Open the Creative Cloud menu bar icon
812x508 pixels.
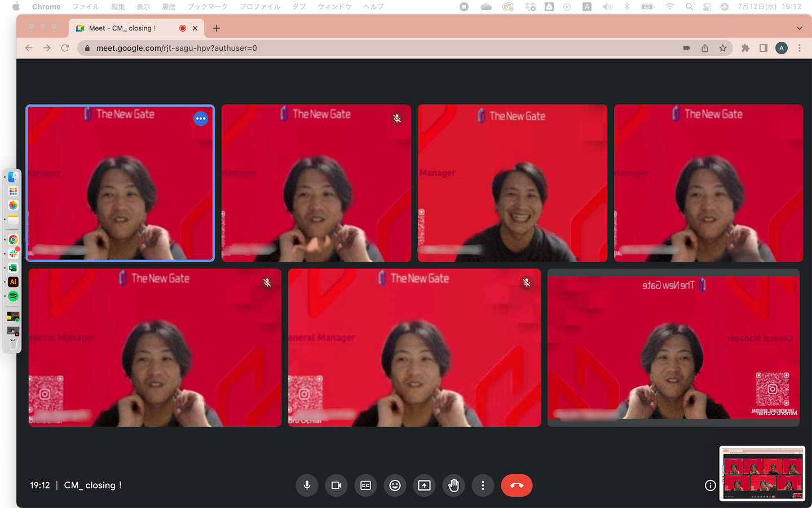tap(508, 7)
